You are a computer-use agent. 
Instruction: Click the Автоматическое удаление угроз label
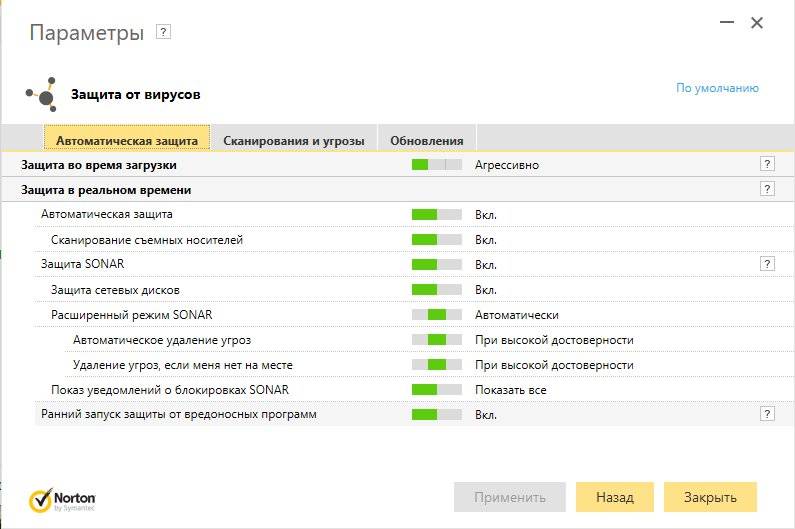[x=162, y=340]
